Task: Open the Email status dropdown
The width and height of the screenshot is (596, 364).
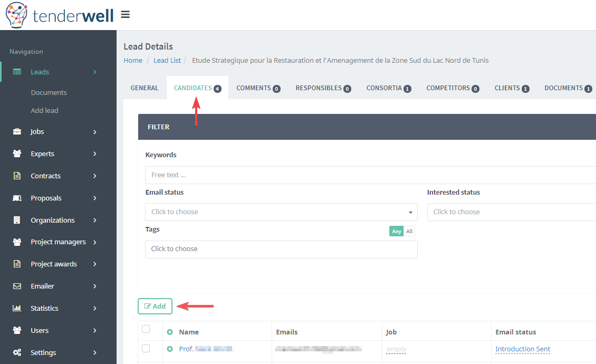Action: coord(281,212)
